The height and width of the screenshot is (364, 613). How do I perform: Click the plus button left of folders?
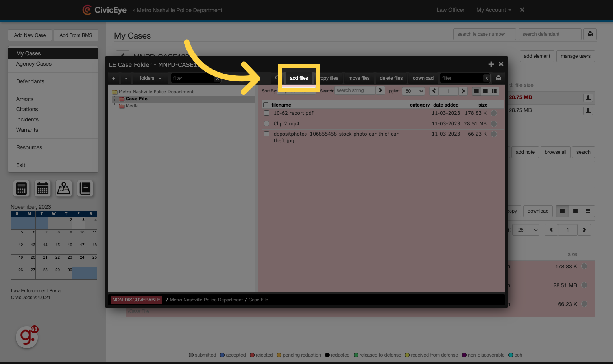click(114, 78)
